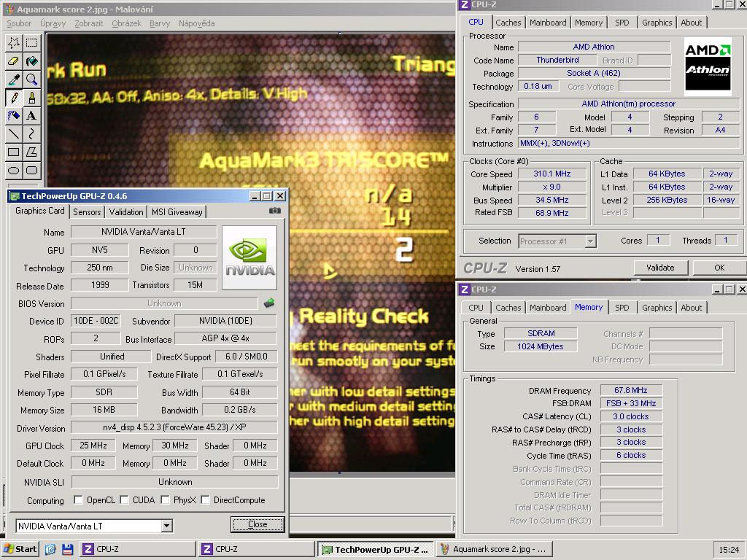Select the Pencil tool in Paint
747x560 pixels.
click(14, 98)
